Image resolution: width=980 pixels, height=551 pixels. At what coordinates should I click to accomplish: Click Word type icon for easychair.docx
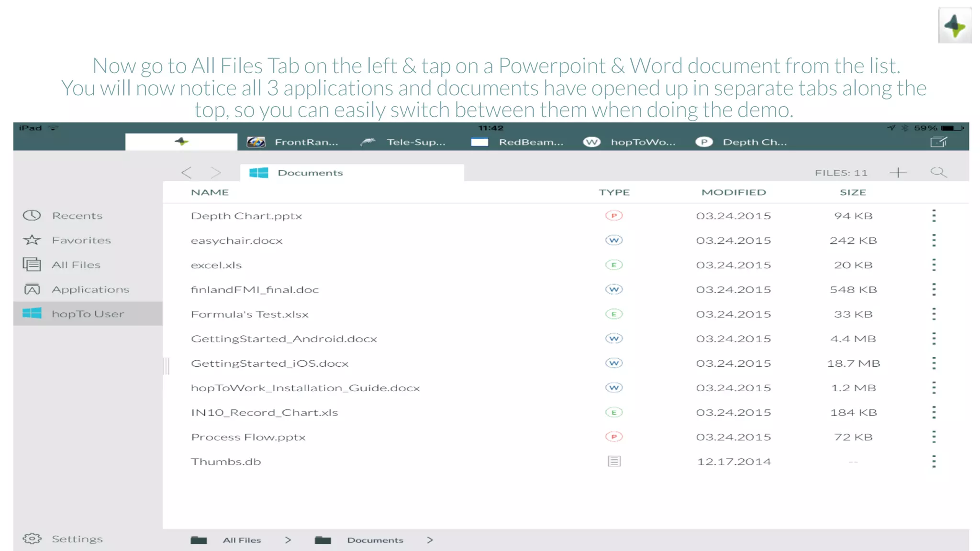click(614, 240)
